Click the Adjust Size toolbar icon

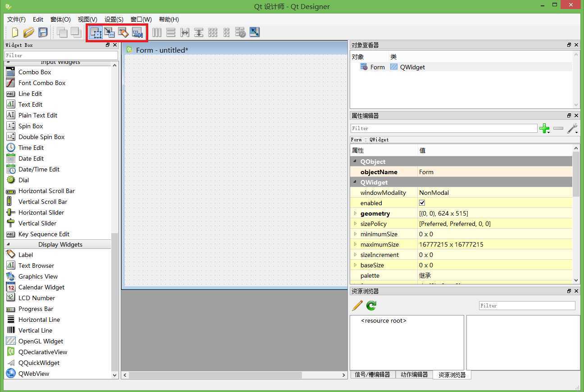tap(255, 32)
